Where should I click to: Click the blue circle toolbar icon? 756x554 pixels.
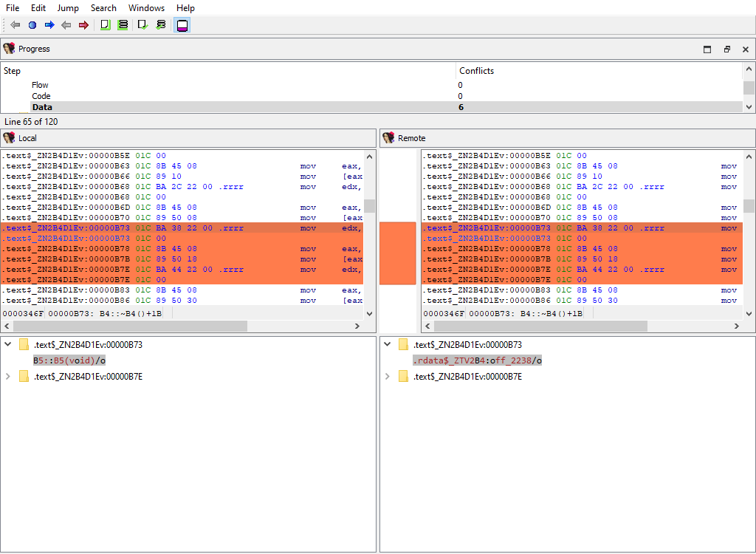pos(32,25)
